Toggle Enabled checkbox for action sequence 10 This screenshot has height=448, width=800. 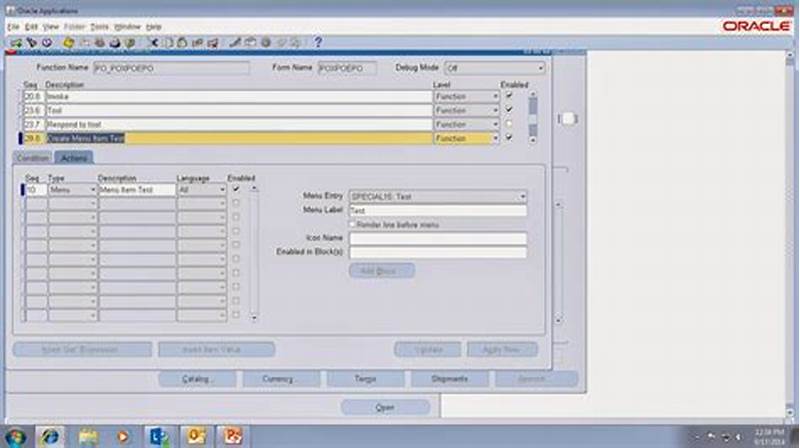pyautogui.click(x=236, y=189)
